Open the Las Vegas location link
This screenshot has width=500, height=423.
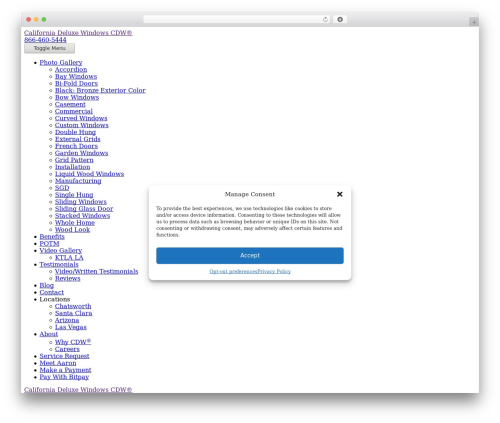[71, 327]
